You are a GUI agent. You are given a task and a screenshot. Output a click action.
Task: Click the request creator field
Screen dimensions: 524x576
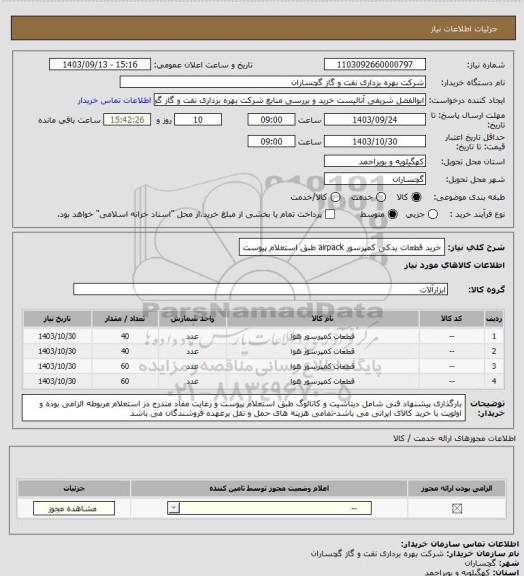[290, 100]
